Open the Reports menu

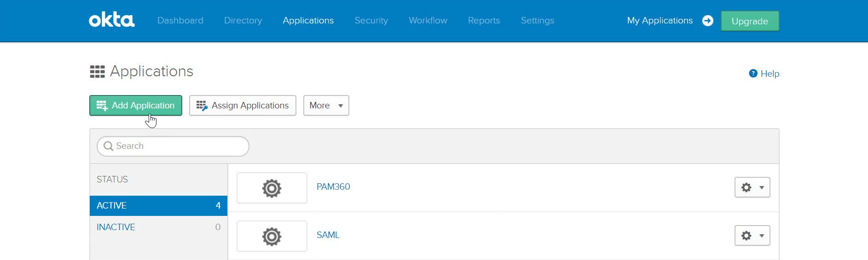click(484, 21)
